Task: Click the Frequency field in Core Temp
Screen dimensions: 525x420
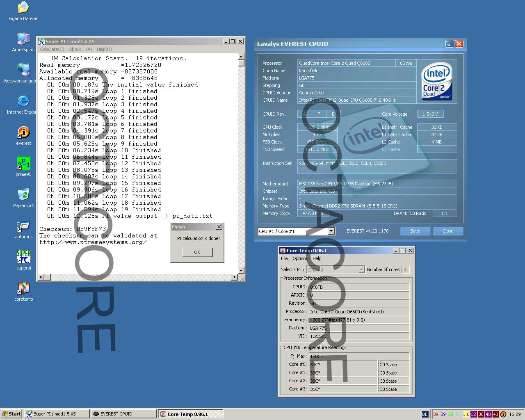Action: coord(359,320)
